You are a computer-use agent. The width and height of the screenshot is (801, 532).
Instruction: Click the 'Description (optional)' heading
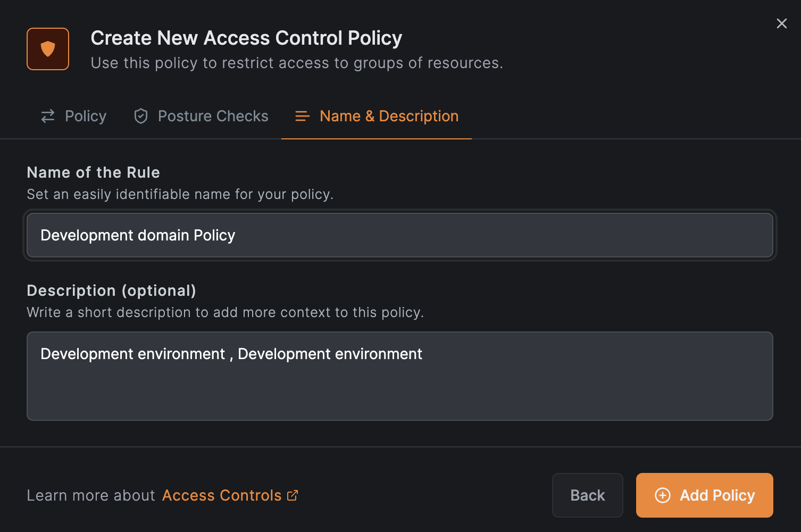point(112,290)
